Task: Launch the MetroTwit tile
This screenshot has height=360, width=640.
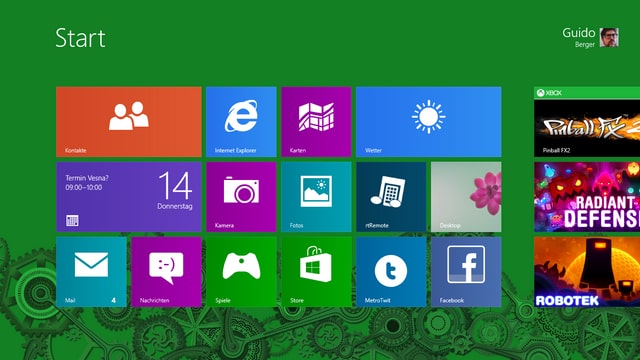Action: [391, 272]
